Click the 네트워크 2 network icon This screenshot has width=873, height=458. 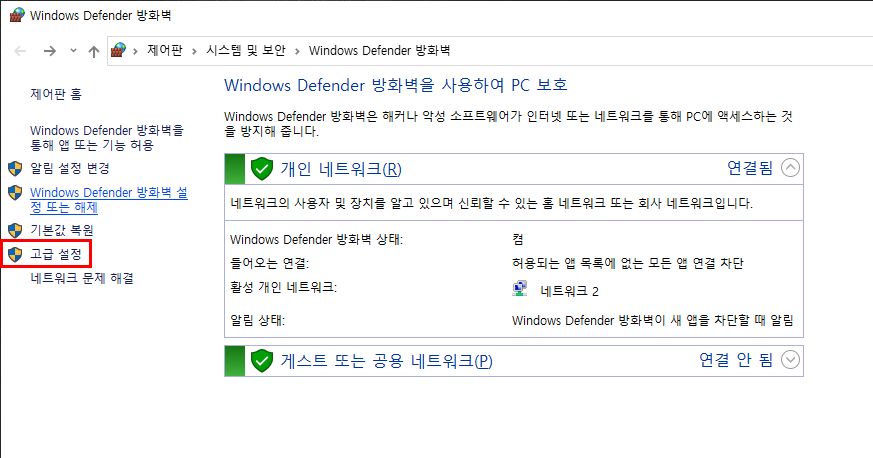(519, 288)
